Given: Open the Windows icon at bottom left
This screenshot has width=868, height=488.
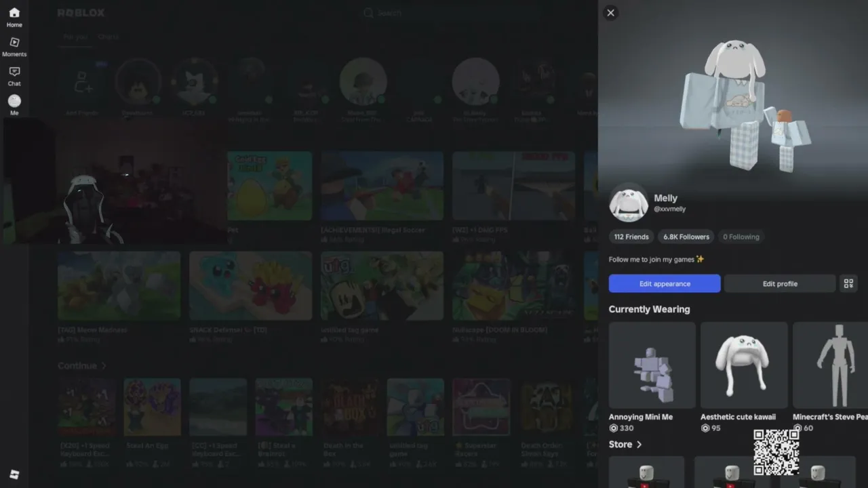Looking at the screenshot, I should (x=14, y=474).
